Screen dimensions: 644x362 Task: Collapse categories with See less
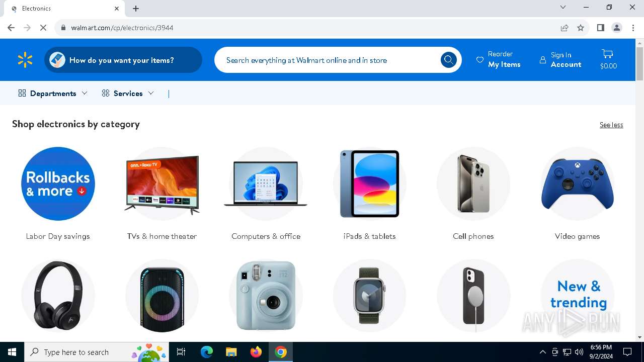(611, 125)
